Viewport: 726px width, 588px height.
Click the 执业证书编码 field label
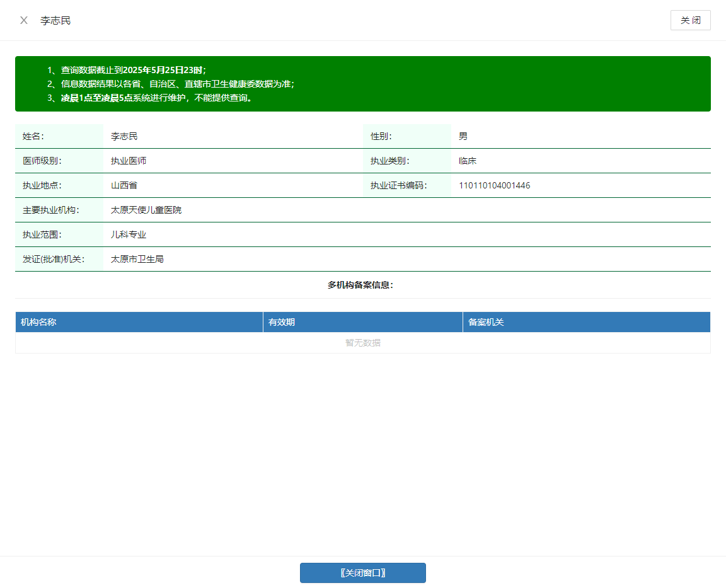click(x=399, y=185)
